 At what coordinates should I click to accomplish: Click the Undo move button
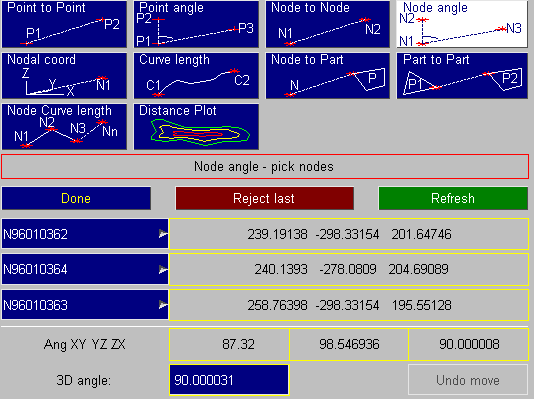468,380
